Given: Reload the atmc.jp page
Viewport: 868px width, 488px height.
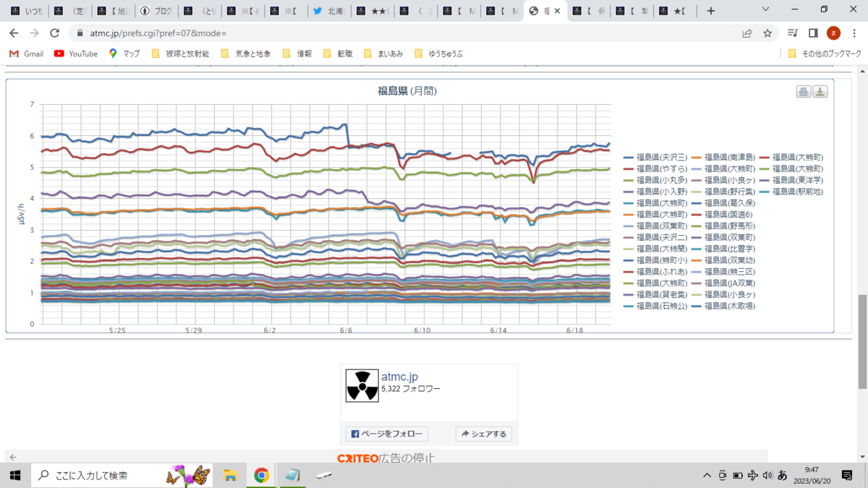Looking at the screenshot, I should tap(54, 33).
